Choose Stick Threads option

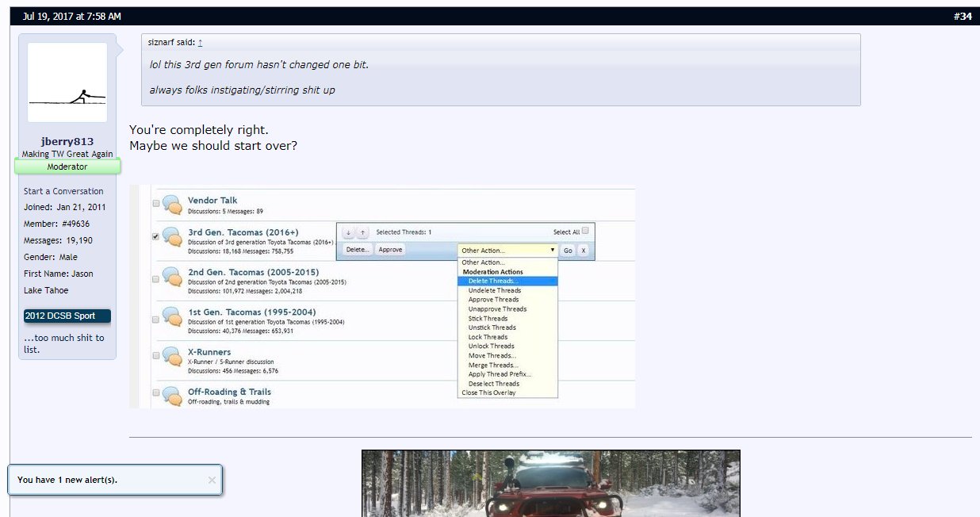488,319
